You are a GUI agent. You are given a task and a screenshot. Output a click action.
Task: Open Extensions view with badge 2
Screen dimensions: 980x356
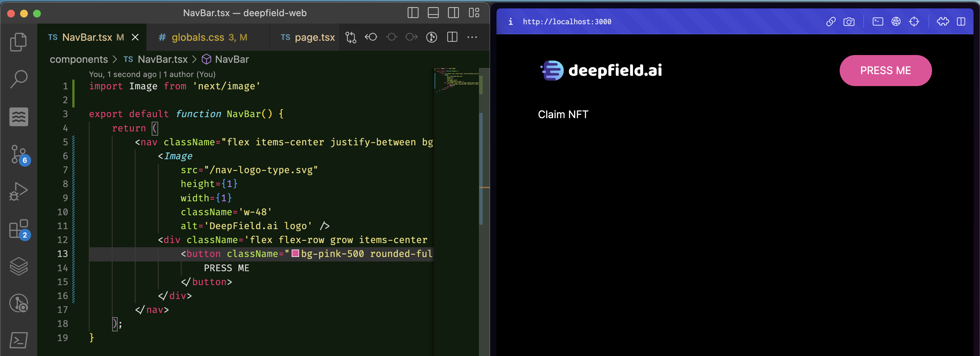[19, 229]
